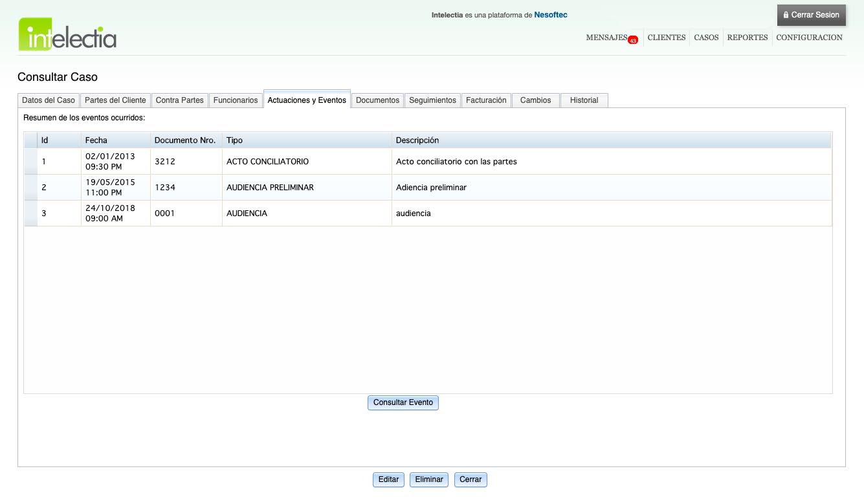864x504 pixels.
Task: Sort the table by the Fecha column header
Action: pos(96,140)
